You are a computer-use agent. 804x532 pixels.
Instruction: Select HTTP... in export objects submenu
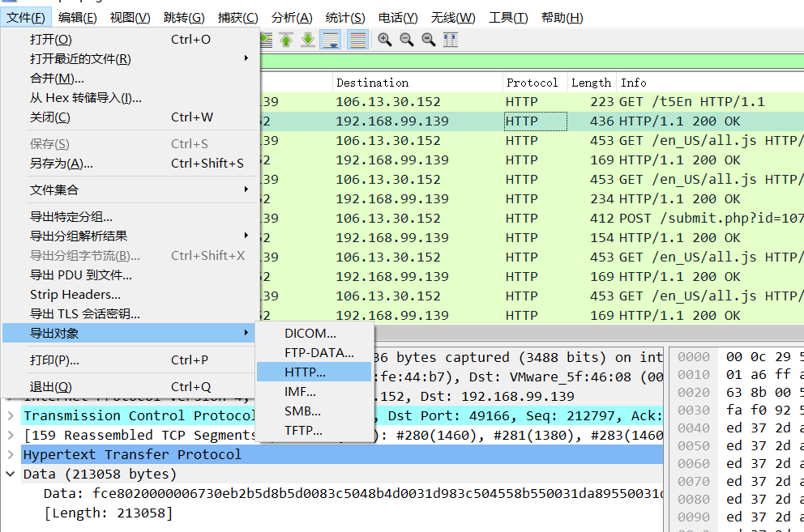coord(305,372)
